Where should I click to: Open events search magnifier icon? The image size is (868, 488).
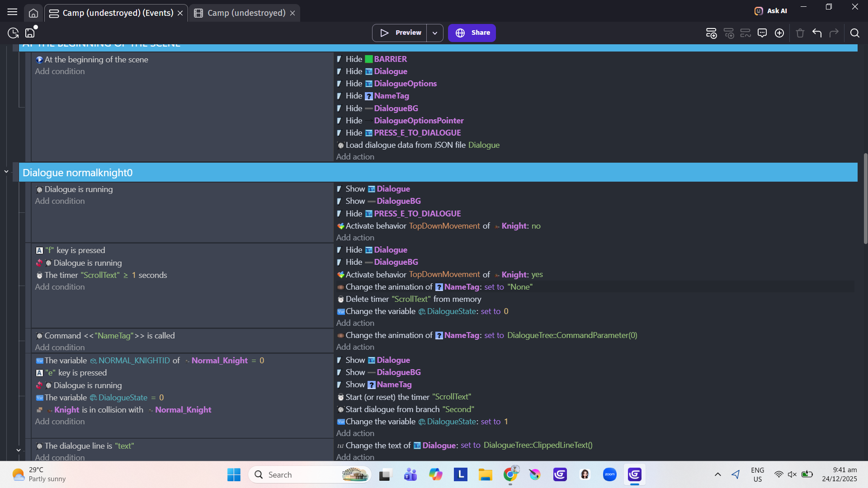coord(854,33)
